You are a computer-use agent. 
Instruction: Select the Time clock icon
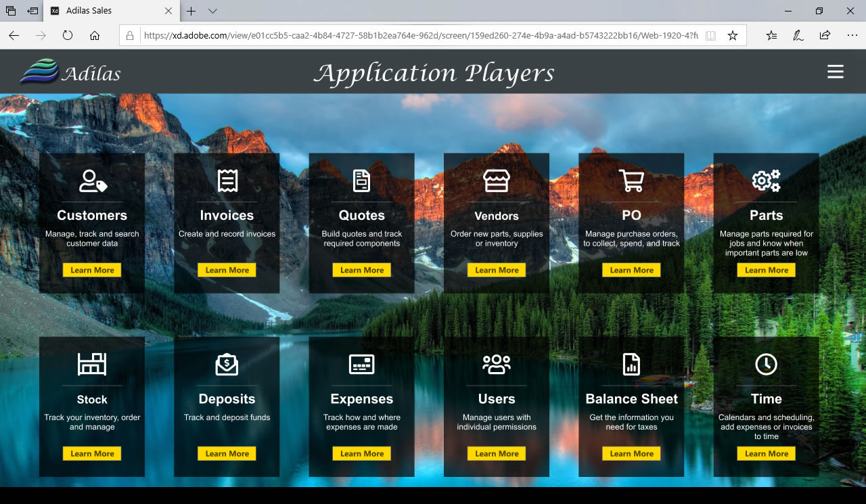(766, 365)
